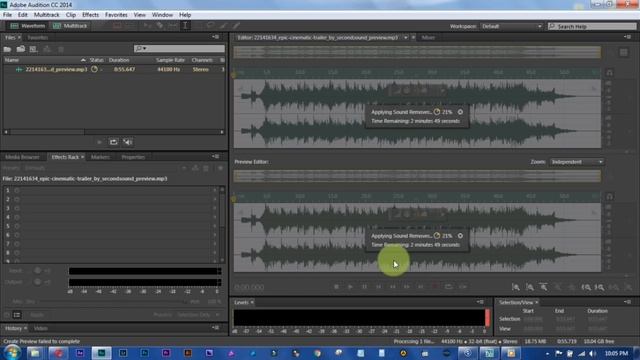Click Zoom In at Out Point icon
This screenshot has width=640, height=360.
click(600, 287)
